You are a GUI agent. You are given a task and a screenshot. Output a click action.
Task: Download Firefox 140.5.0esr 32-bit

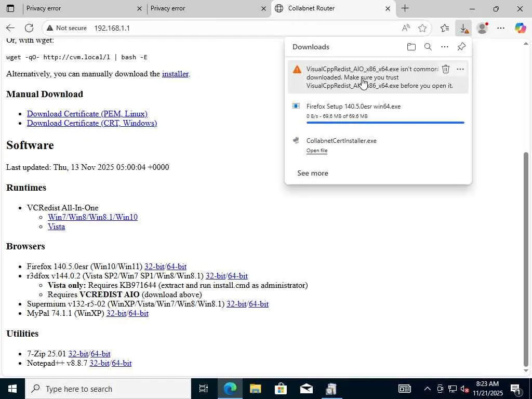point(154,267)
